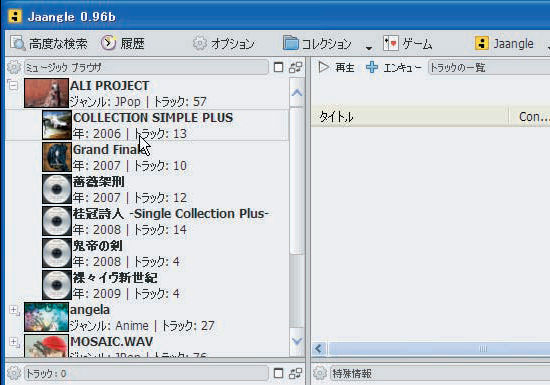The width and height of the screenshot is (550, 385).
Task: Select 桂冠詩人 -Single Collection Plus- album
Action: click(x=171, y=214)
